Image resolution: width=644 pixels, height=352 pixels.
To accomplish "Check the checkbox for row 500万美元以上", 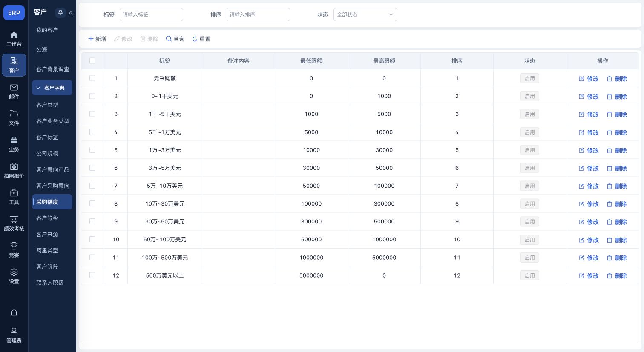I will click(x=92, y=275).
